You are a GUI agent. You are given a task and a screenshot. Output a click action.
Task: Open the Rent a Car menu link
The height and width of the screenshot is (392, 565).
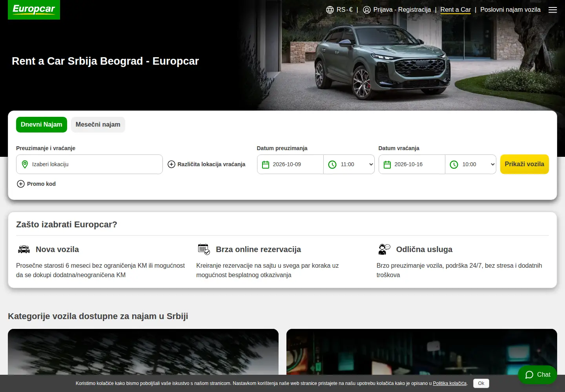coord(456,10)
